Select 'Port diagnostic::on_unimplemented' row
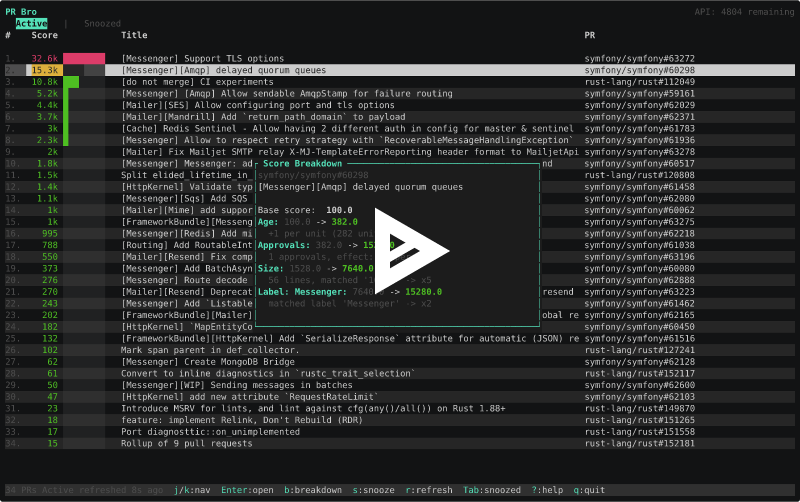Screen dimensions: 800x502 (x=400, y=432)
